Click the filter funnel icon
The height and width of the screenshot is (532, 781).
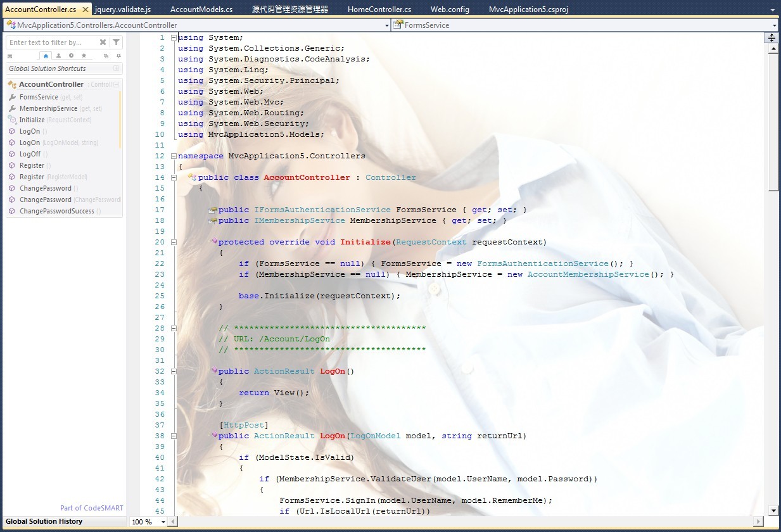[116, 42]
